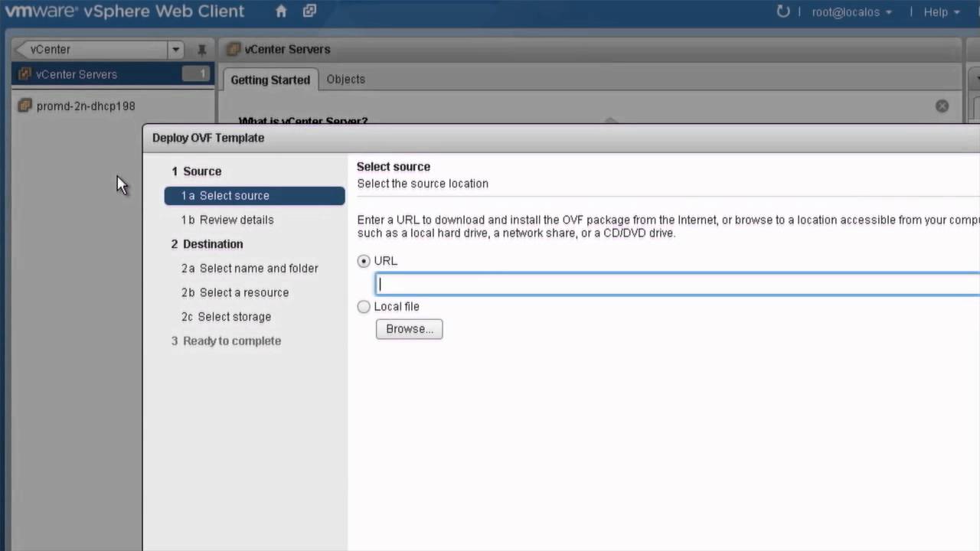
Task: Choose the URL radio button
Action: tap(364, 261)
